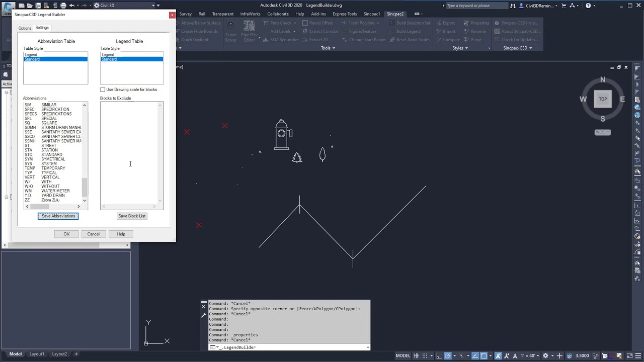Click the annotation monitor plus icon
Image resolution: width=644 pixels, height=362 pixels.
[x=559, y=355]
